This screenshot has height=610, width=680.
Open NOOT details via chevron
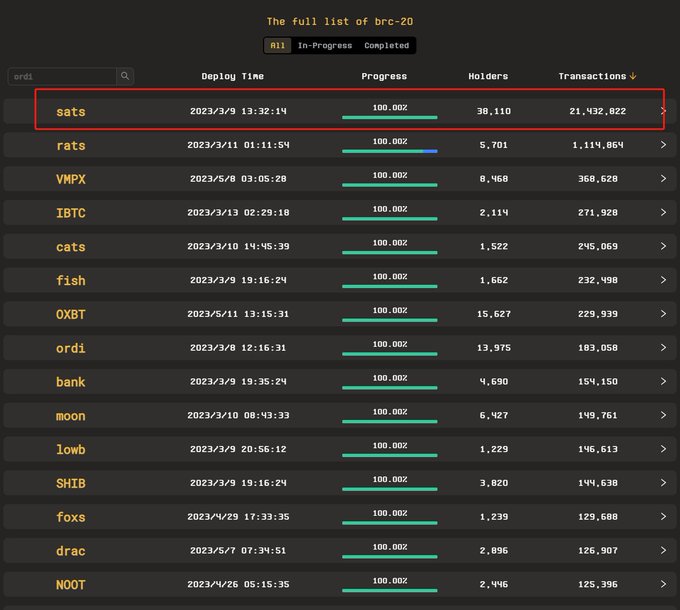pos(663,584)
